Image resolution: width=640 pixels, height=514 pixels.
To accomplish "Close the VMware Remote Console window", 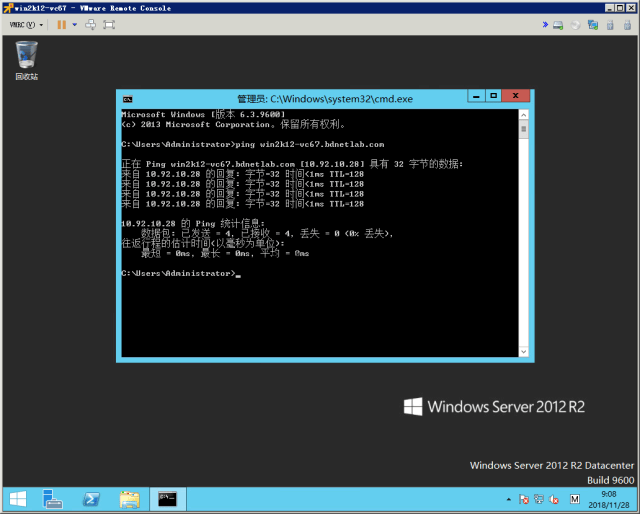I will coord(629,8).
